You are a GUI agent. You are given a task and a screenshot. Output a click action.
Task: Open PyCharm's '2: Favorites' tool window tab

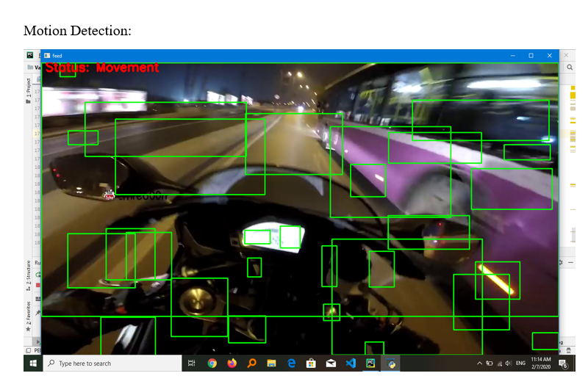(29, 313)
